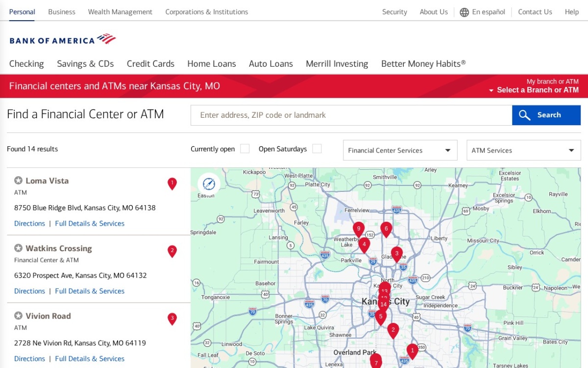
Task: Open Full Details & Services for Vivion Road
Action: [90, 359]
